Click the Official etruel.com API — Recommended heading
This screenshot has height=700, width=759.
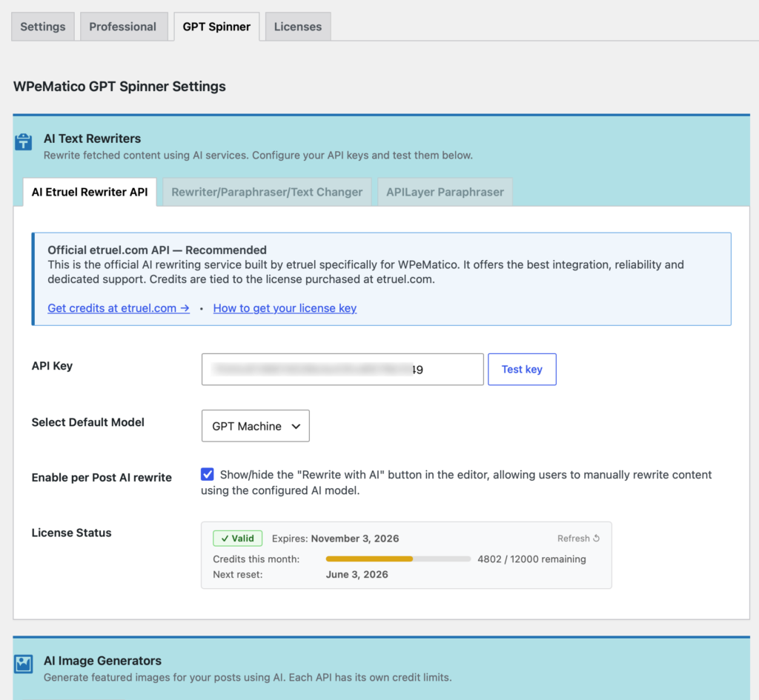pyautogui.click(x=157, y=250)
